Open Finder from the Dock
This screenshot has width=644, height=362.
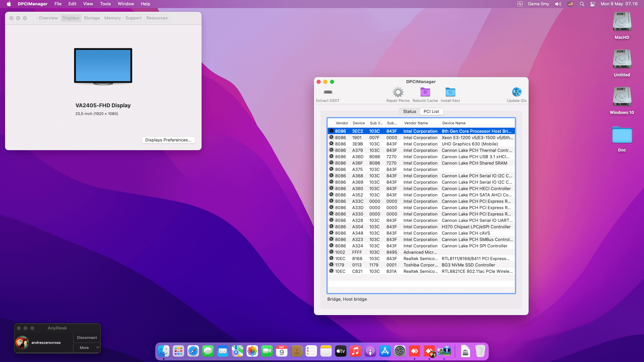[x=164, y=351]
